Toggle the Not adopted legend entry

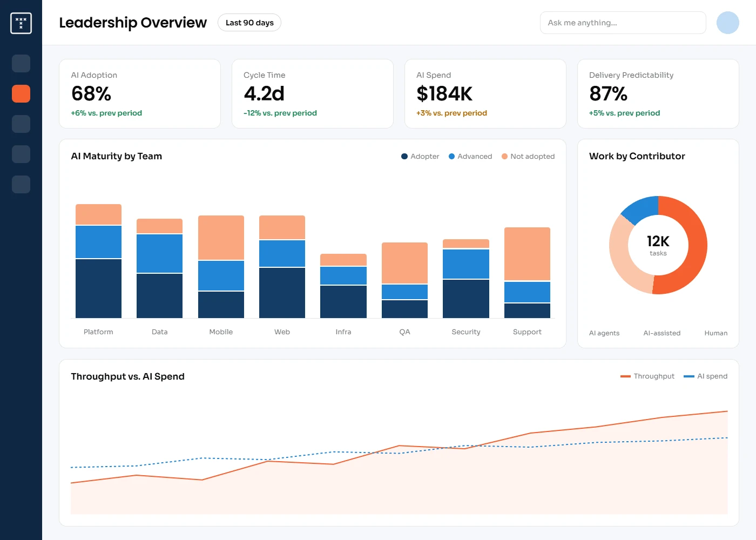[528, 157]
